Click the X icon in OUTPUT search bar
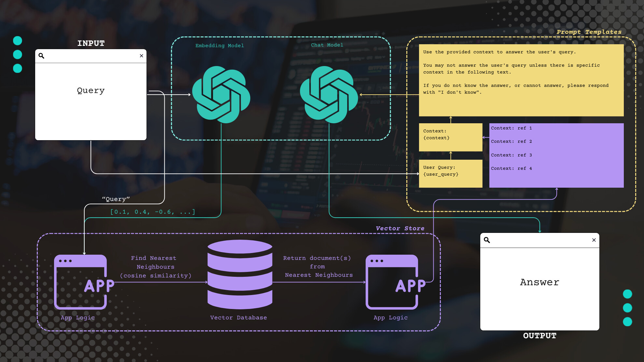 point(594,240)
